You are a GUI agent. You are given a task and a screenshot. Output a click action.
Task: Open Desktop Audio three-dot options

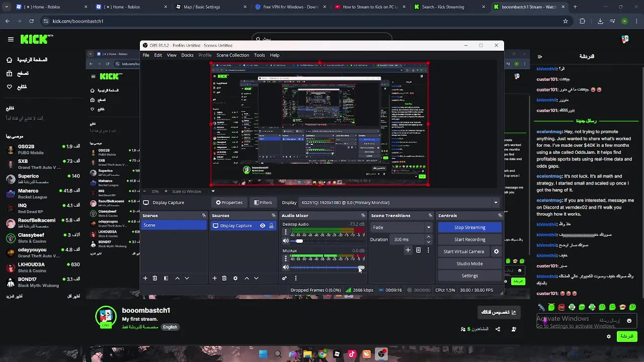click(286, 232)
